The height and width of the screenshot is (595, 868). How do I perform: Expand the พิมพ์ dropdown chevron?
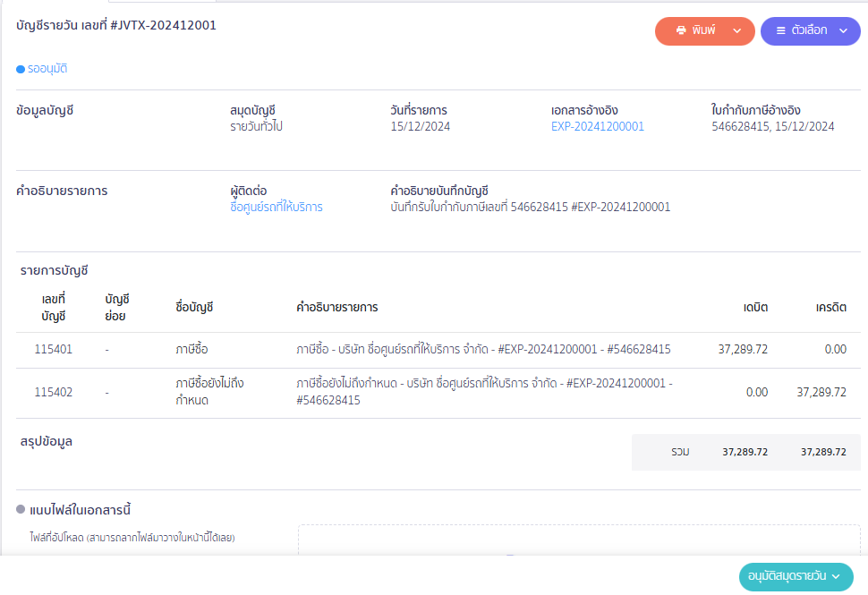click(737, 30)
